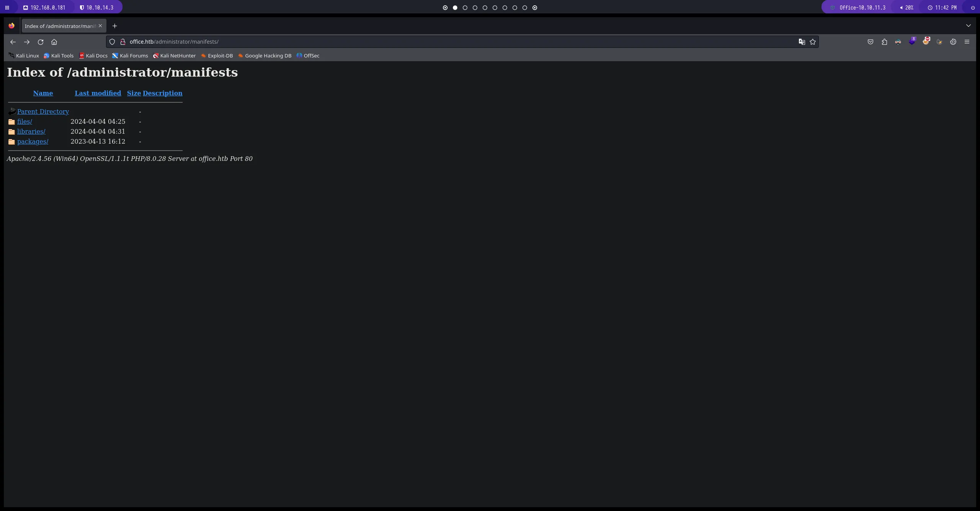Open the extensions panel via puzzle icon

(x=884, y=42)
